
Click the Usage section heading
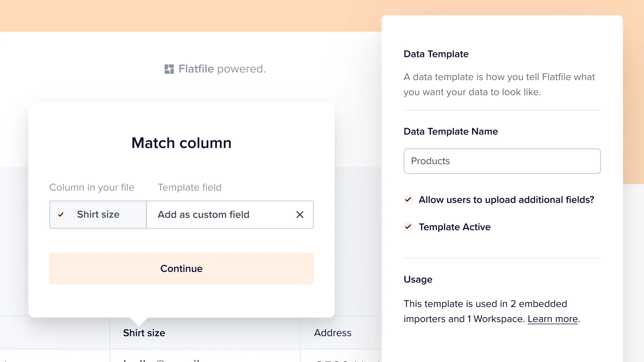pyautogui.click(x=418, y=280)
